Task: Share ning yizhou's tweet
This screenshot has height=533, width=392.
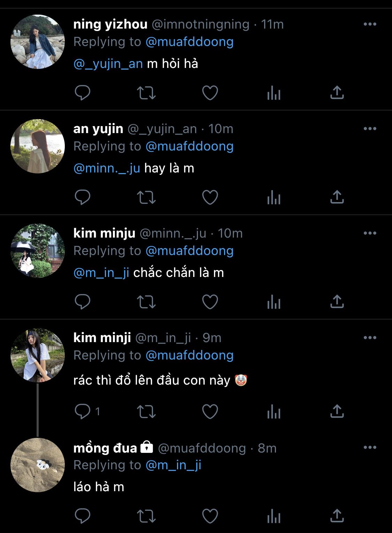Action: coord(337,93)
